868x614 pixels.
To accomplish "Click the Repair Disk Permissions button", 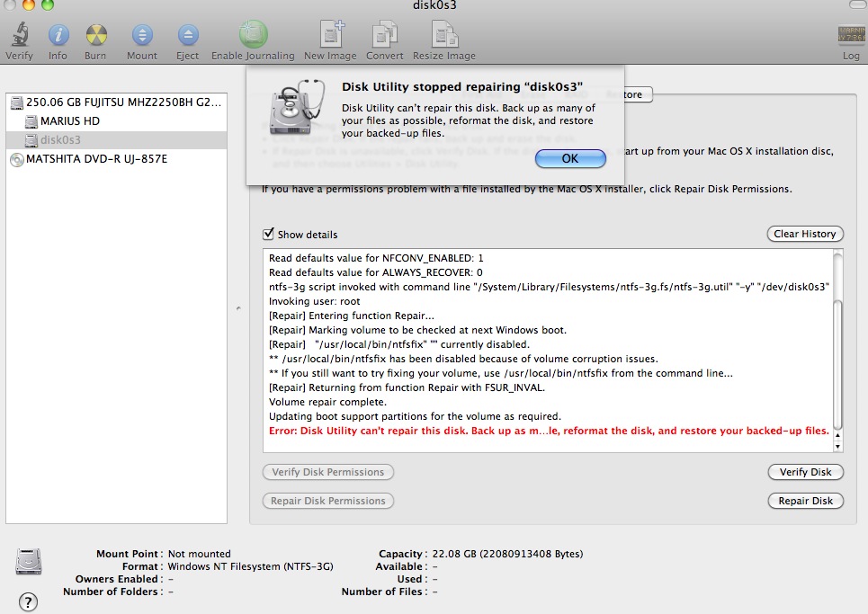I will click(327, 501).
